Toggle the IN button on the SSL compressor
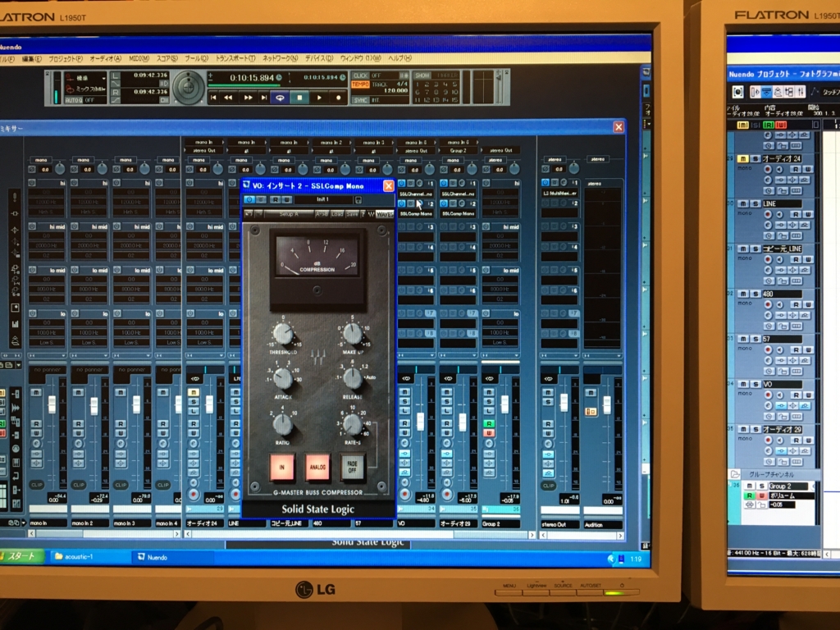 click(x=282, y=467)
